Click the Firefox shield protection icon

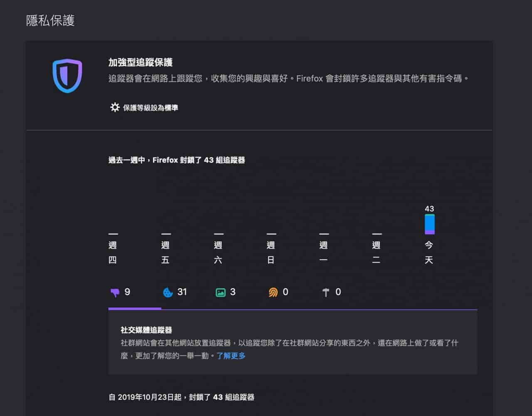point(67,76)
